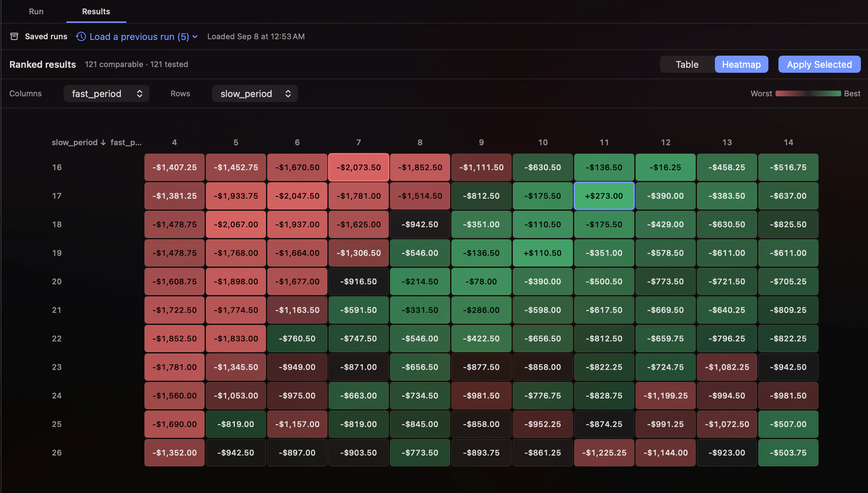Viewport: 868px width, 493px height.
Task: Select the -$1,352.00 cell
Action: pyautogui.click(x=174, y=453)
